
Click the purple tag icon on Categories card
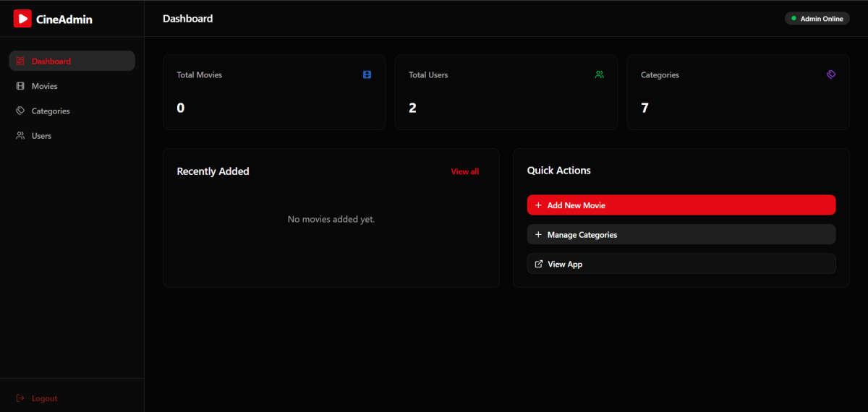click(x=831, y=74)
